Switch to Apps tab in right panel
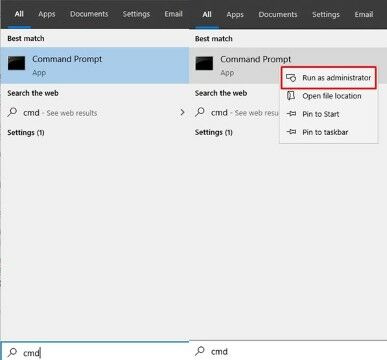This screenshot has width=387, height=360. point(235,15)
